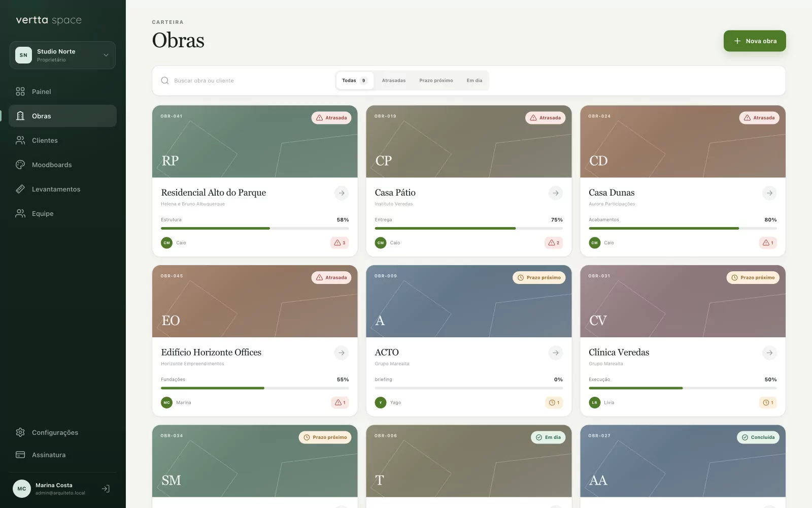The width and height of the screenshot is (812, 508).
Task: Click Marina avatar on Edifício Horizonte
Action: [x=166, y=402]
